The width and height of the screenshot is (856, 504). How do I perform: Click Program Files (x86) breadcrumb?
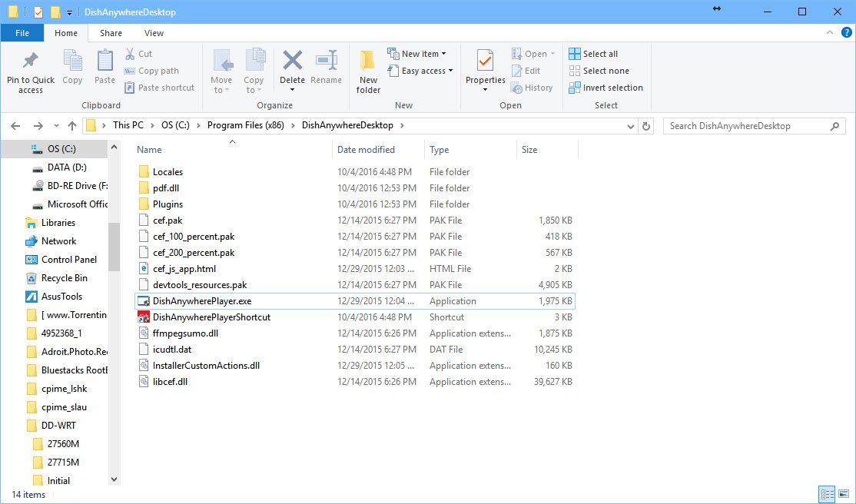pos(246,125)
